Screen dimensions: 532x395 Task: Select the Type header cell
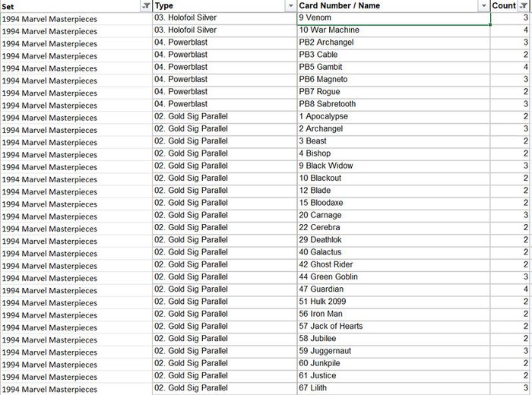[225, 6]
